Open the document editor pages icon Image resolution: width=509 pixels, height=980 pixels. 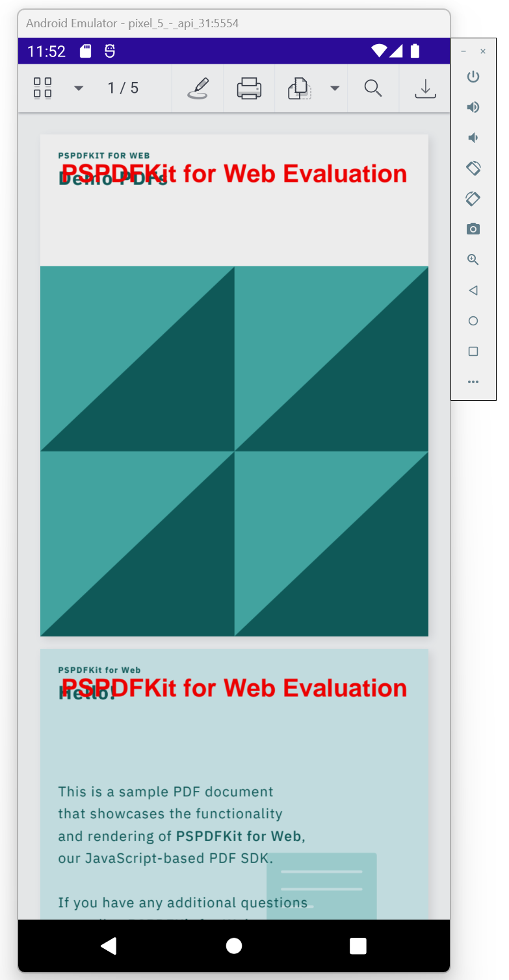tap(299, 88)
